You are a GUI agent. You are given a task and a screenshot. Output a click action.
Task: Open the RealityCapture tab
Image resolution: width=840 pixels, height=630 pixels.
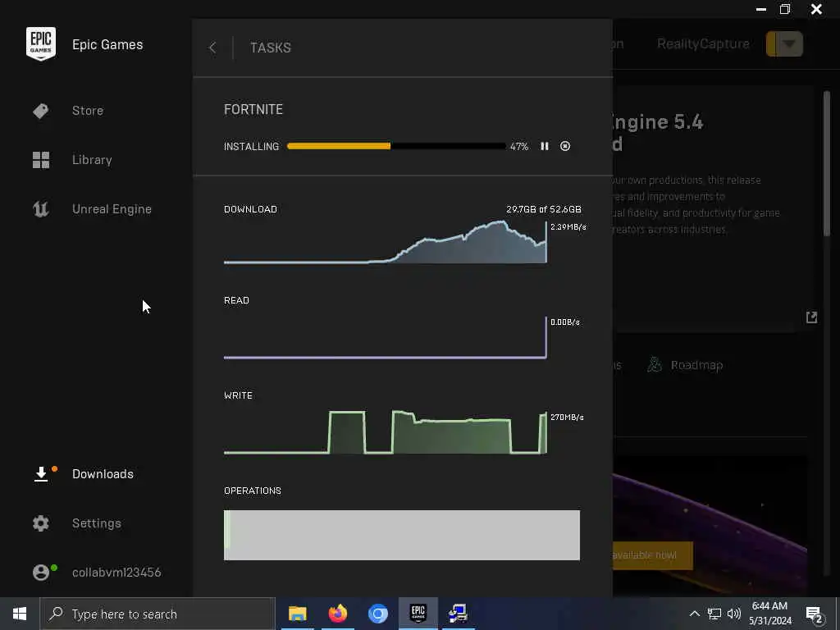click(703, 44)
